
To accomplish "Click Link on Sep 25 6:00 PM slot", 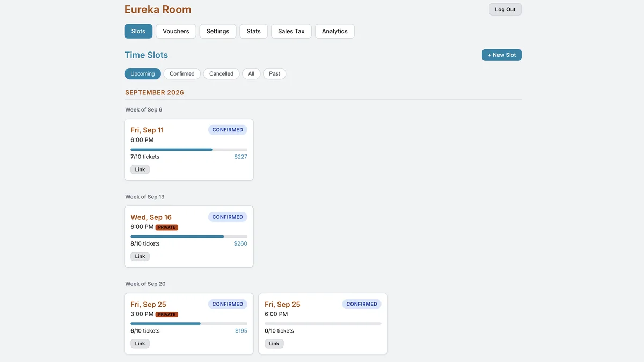I will [274, 344].
